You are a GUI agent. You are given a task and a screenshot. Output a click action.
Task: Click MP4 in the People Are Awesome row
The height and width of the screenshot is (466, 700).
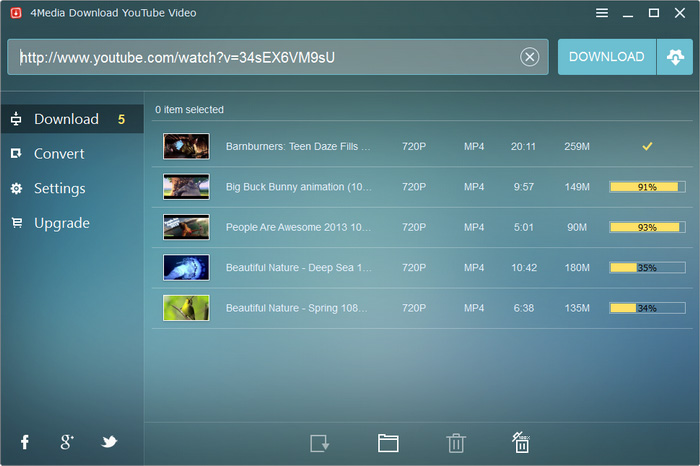(x=474, y=227)
